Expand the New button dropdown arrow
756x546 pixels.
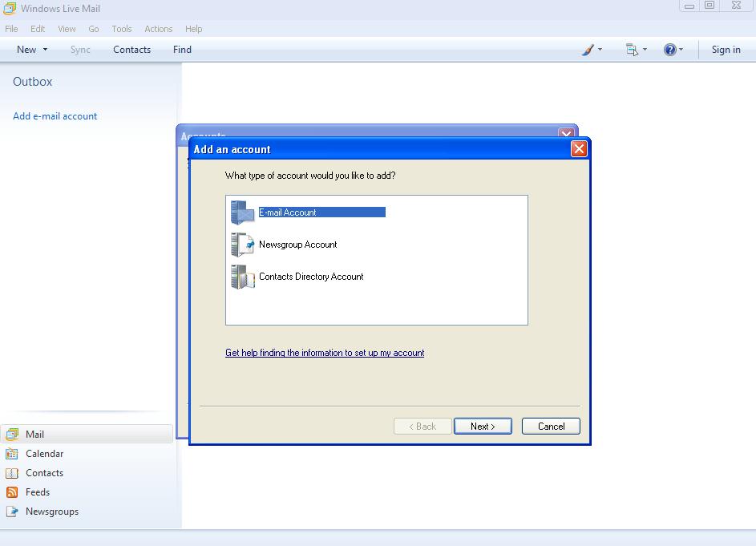pos(46,49)
